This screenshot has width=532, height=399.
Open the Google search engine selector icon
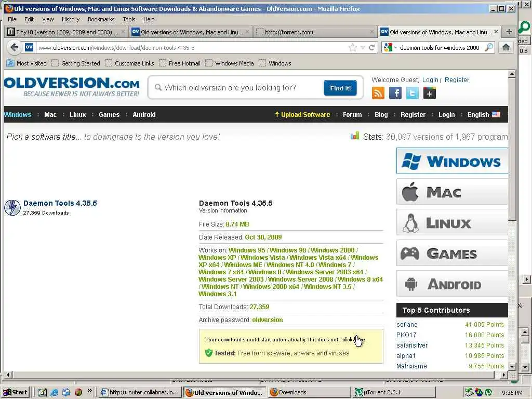(x=388, y=47)
